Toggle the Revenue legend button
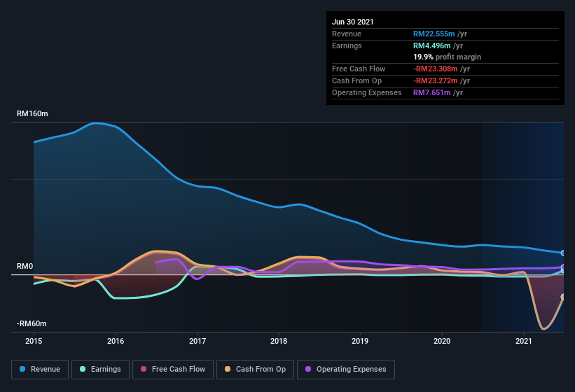The width and height of the screenshot is (575, 392). point(40,370)
